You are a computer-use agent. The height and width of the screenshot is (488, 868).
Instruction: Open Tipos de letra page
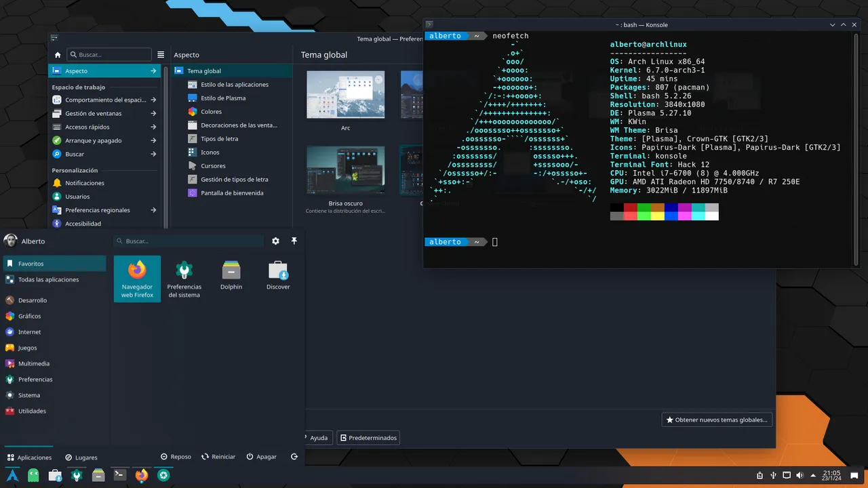coord(231,138)
